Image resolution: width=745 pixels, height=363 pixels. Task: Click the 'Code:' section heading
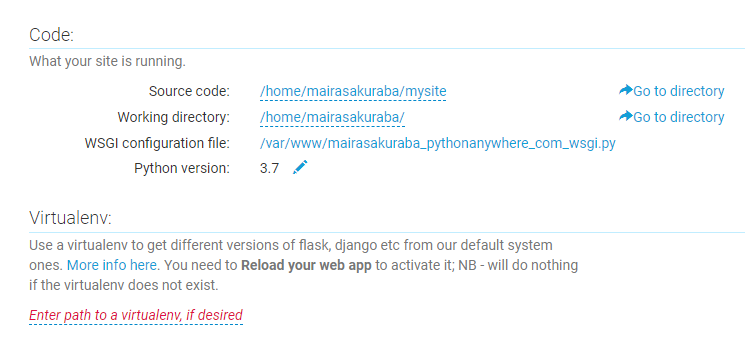point(51,35)
